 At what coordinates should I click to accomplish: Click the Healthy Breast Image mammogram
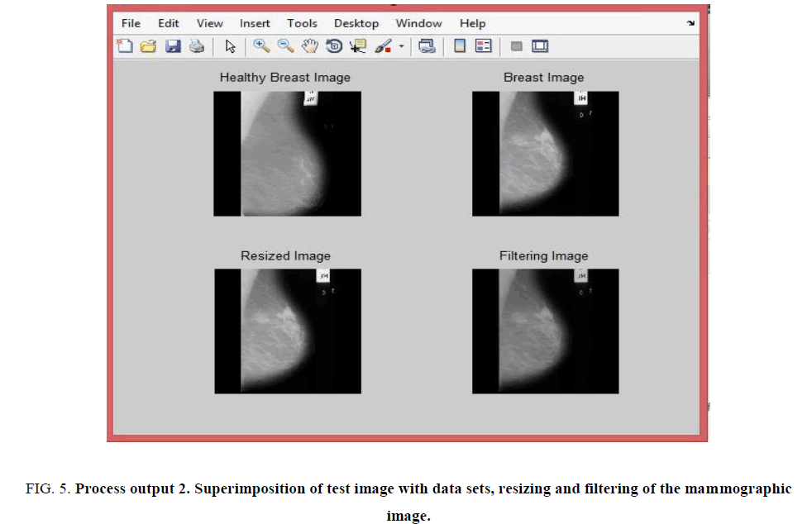click(x=288, y=154)
